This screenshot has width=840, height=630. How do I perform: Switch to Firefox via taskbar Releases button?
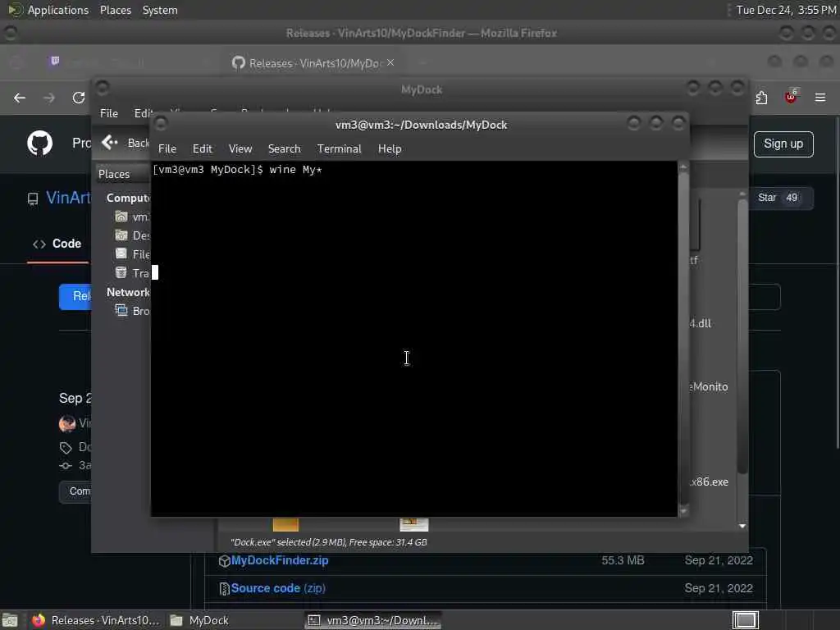(x=95, y=620)
